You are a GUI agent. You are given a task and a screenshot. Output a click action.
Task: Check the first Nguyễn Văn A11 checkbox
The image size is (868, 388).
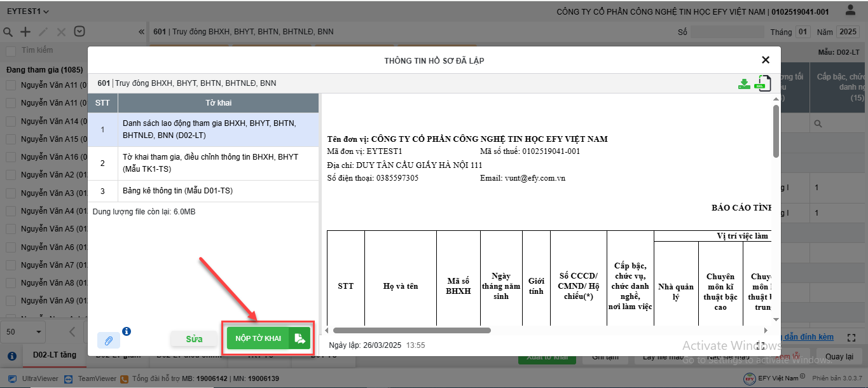(11, 85)
